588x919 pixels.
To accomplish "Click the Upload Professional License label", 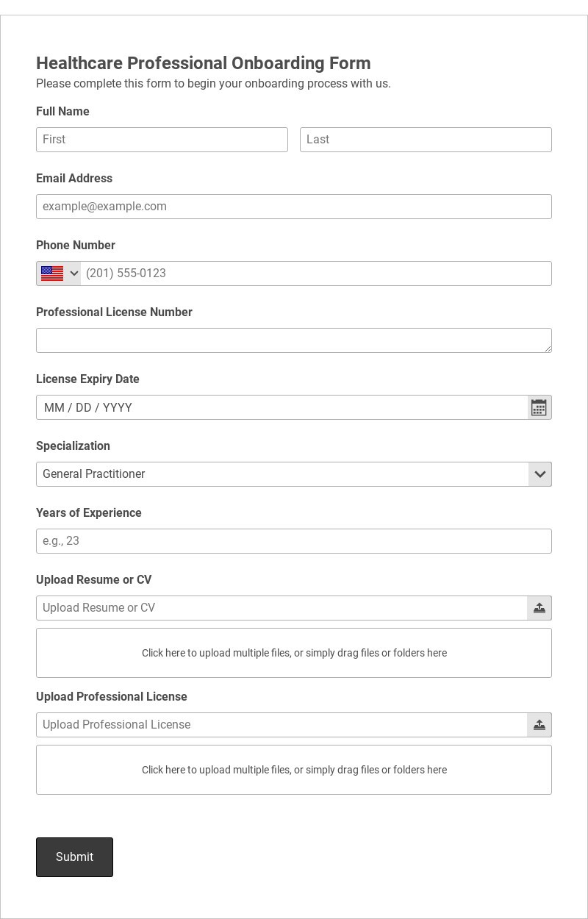I will (112, 697).
